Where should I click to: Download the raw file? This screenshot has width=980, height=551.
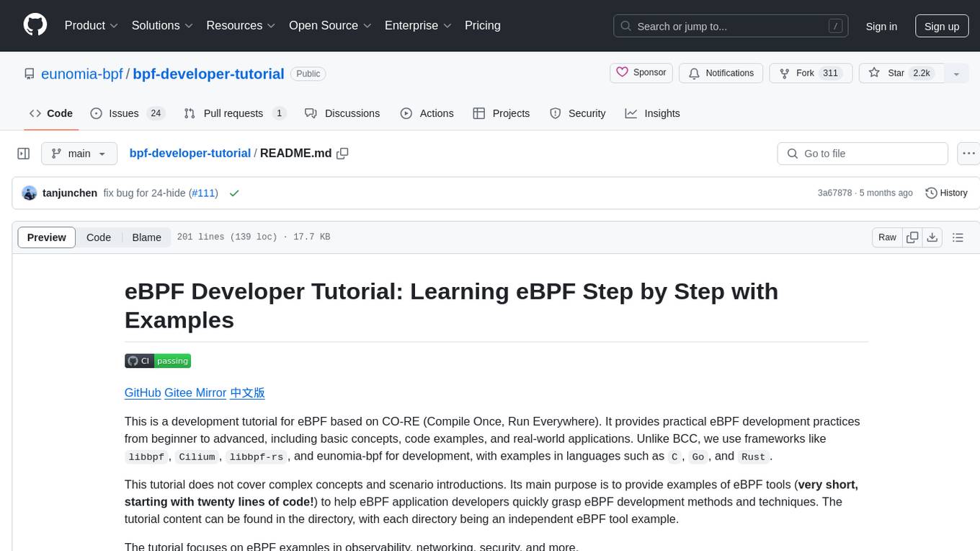(932, 237)
